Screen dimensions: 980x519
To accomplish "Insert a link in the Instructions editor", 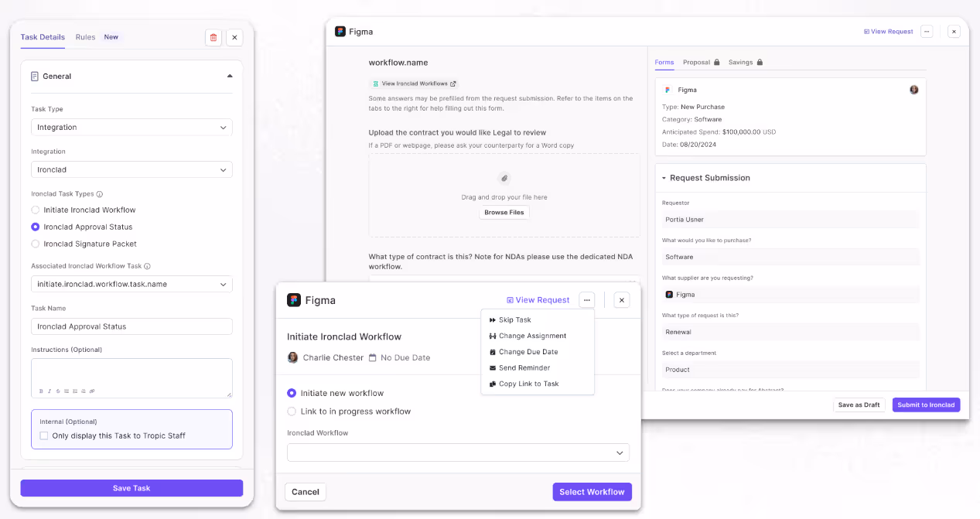I will tap(92, 391).
